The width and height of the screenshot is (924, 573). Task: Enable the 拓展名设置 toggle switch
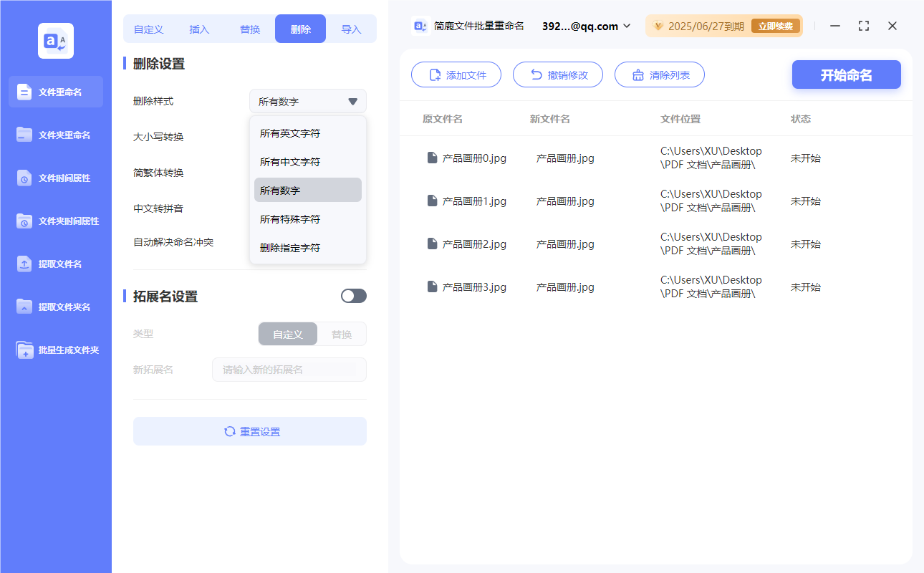[353, 295]
